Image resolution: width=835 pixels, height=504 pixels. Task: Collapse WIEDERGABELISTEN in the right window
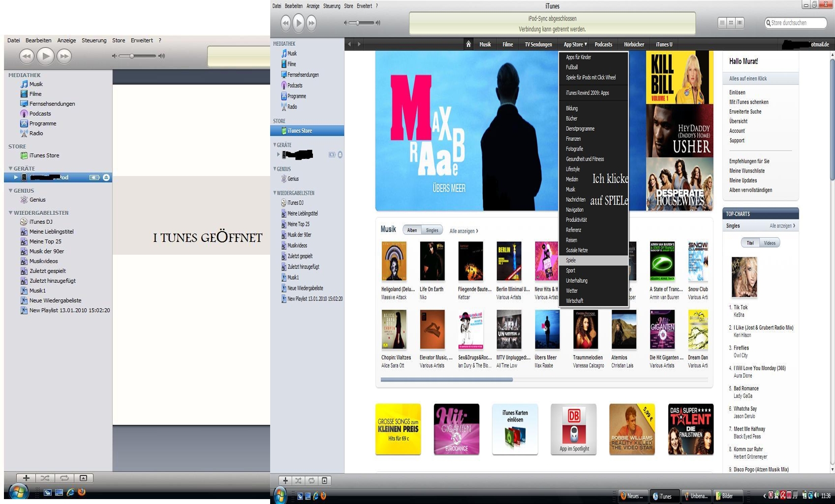click(275, 193)
